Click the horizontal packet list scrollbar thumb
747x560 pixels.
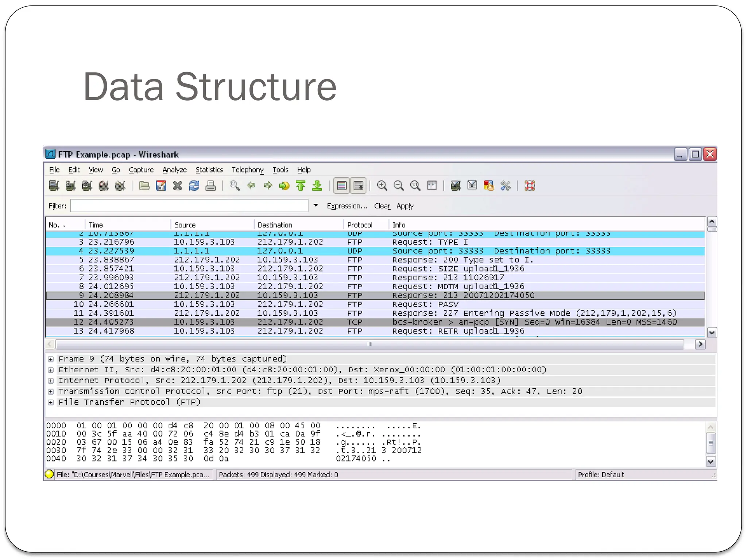(370, 344)
